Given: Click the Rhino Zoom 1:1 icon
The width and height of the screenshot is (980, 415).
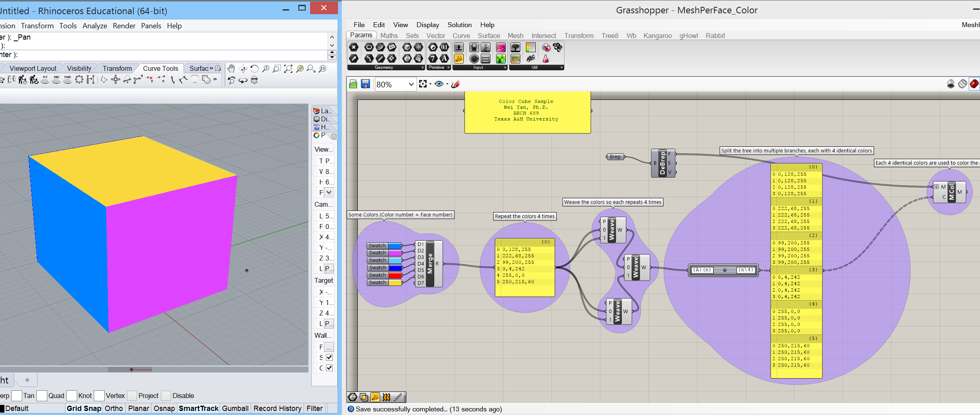Looking at the screenshot, I should 323,69.
